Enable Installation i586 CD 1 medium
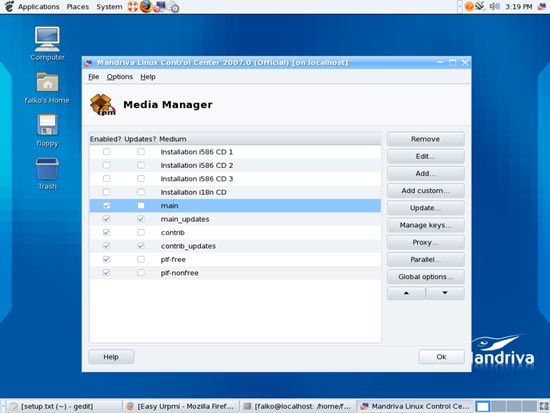The image size is (550, 413). pyautogui.click(x=106, y=152)
